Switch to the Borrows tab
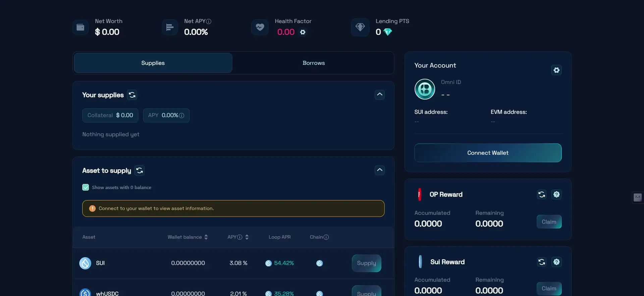 click(x=313, y=63)
